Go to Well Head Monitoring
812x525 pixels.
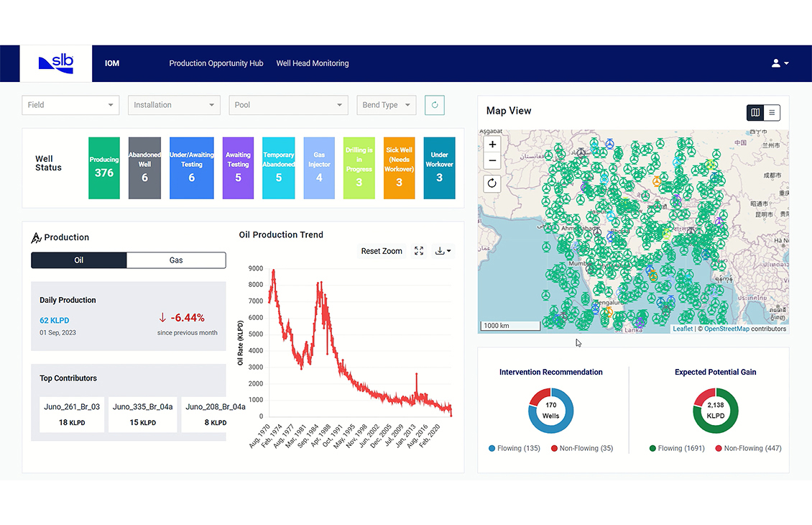pos(313,63)
